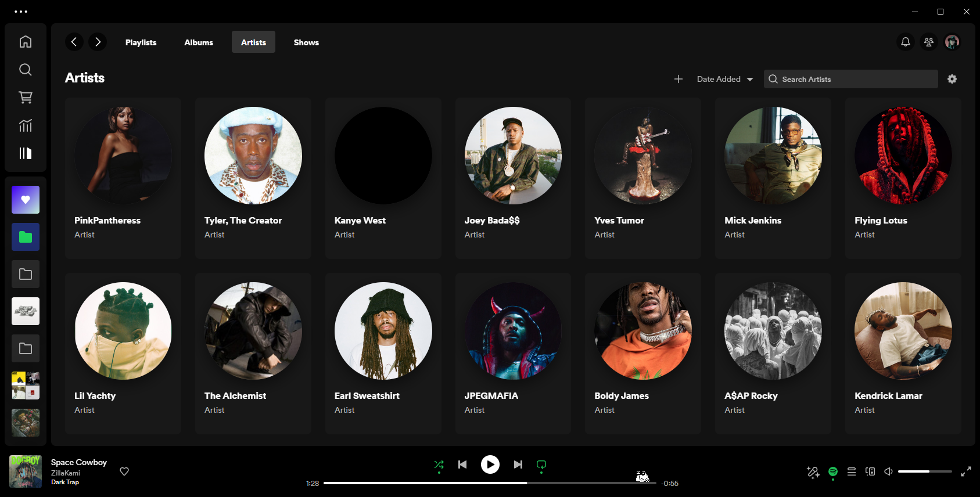Viewport: 980px width, 497px height.
Task: Open the collage cover playlist in sidebar
Action: coord(26,386)
